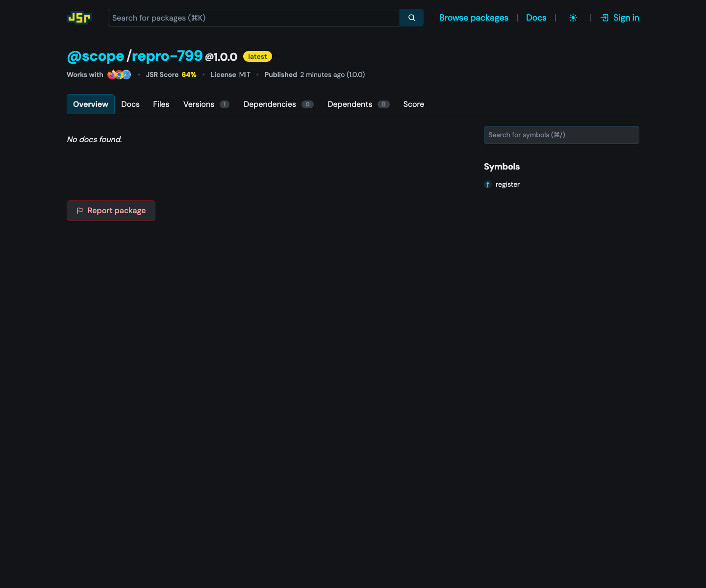The image size is (706, 588).
Task: Switch to the Files tab
Action: click(161, 104)
